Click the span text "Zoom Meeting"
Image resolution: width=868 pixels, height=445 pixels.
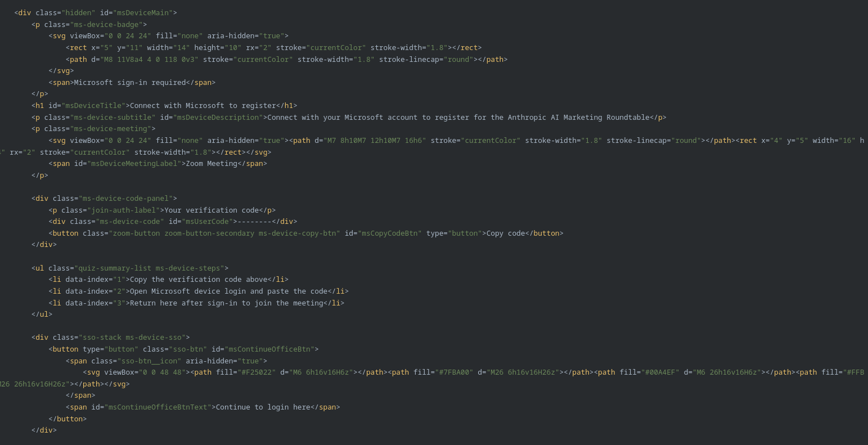(212, 163)
